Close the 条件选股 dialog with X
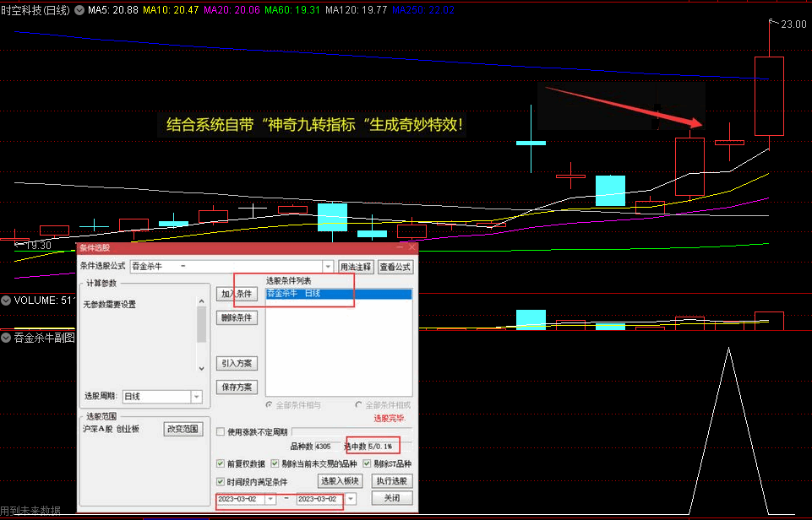 (412, 247)
